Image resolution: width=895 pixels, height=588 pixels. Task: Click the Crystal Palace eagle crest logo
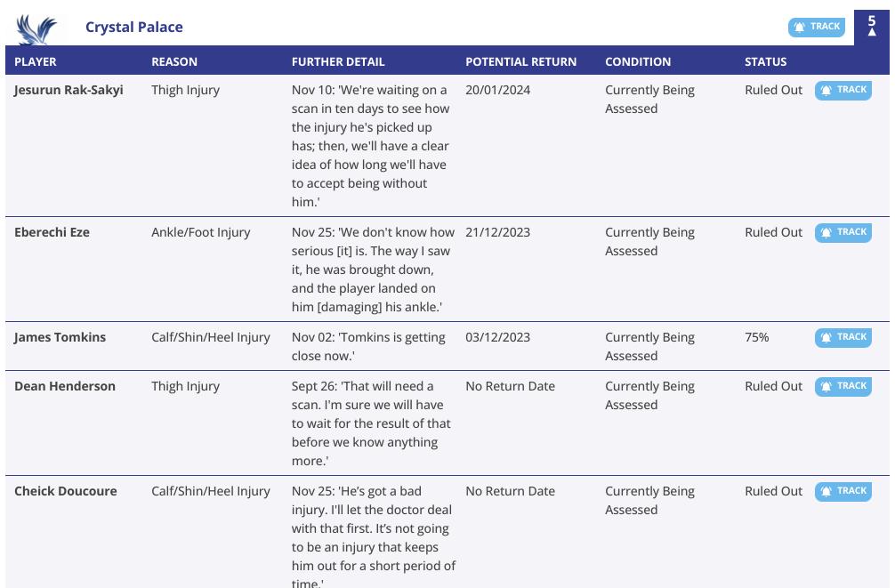[x=36, y=29]
